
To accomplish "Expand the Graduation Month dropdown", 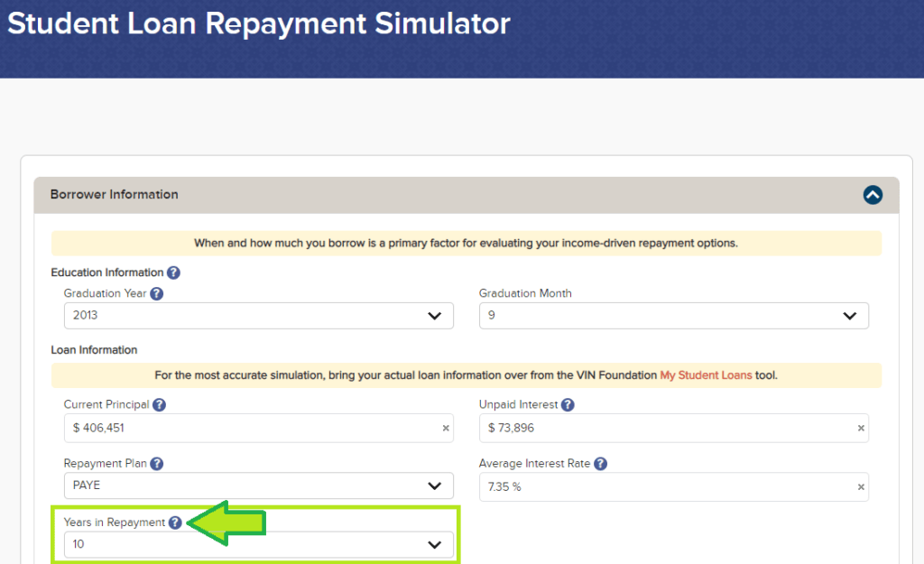I will coord(673,316).
